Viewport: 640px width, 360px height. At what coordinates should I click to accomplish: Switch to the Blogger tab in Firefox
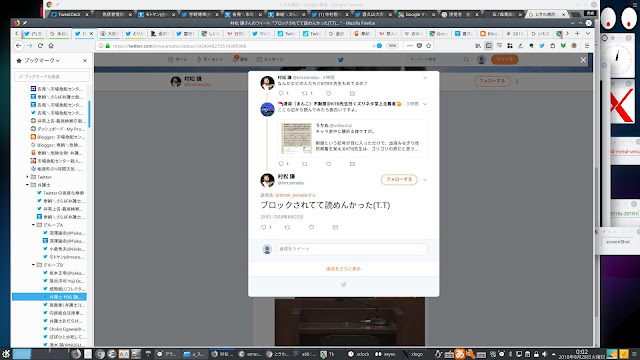[489, 33]
